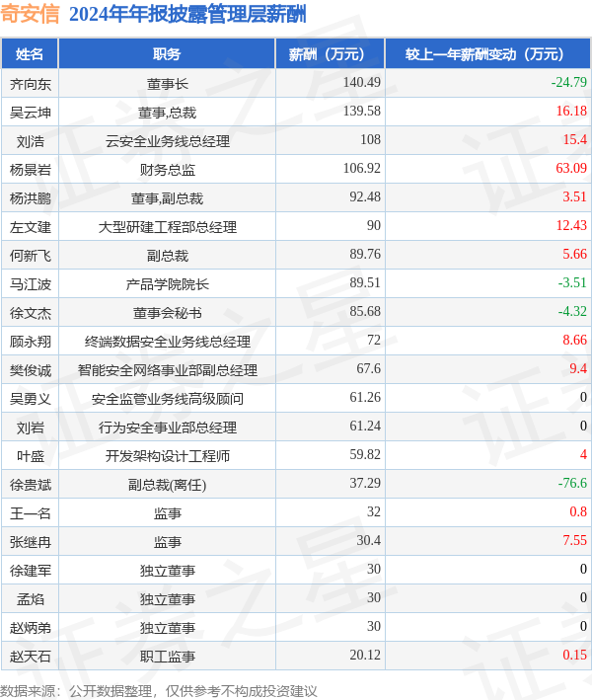592x700 pixels.
Task: Click the 薪酬（万元）column header
Action: 331,54
